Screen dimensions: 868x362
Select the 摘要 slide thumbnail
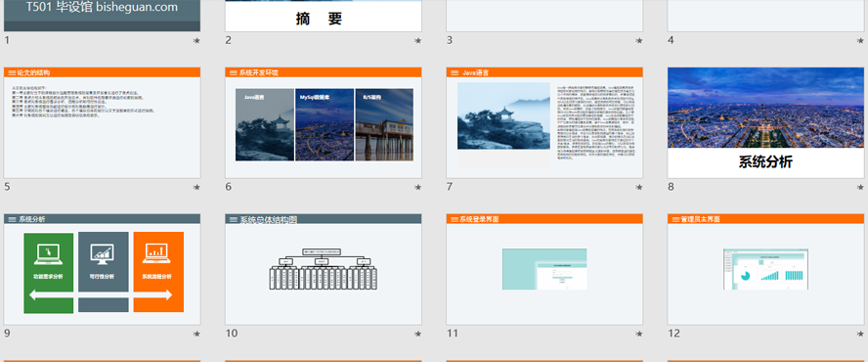point(324,16)
